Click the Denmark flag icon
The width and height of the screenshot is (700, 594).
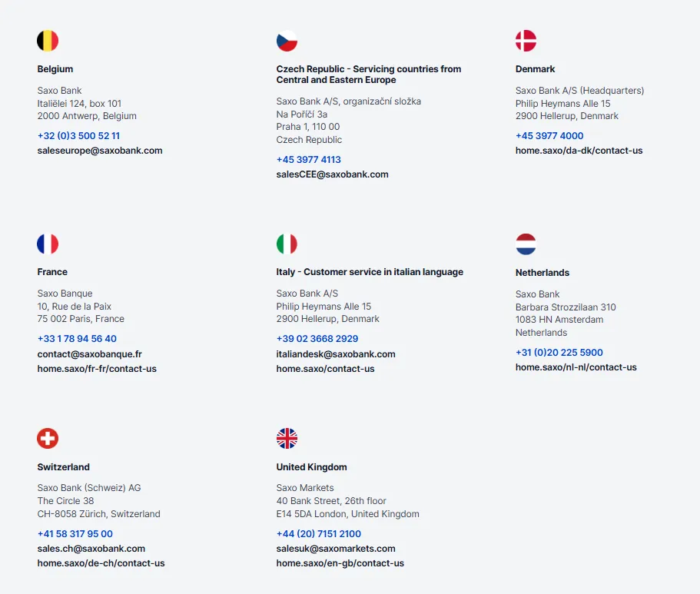click(x=526, y=41)
